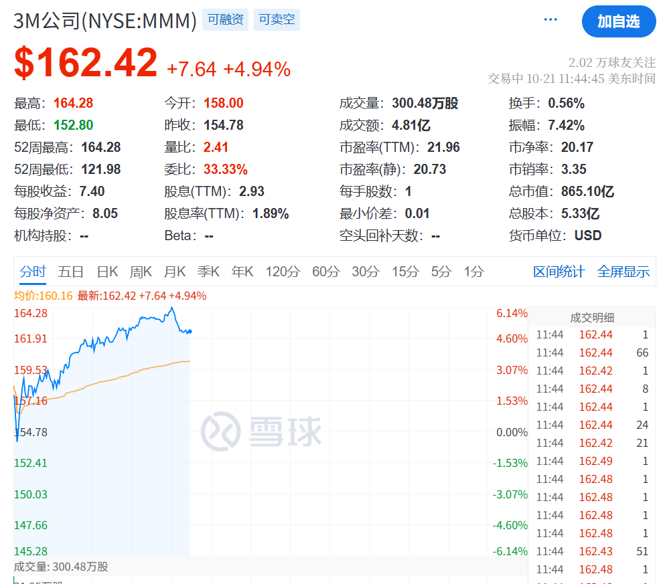Open the 月K chart tab
The image size is (667, 584).
(x=175, y=271)
